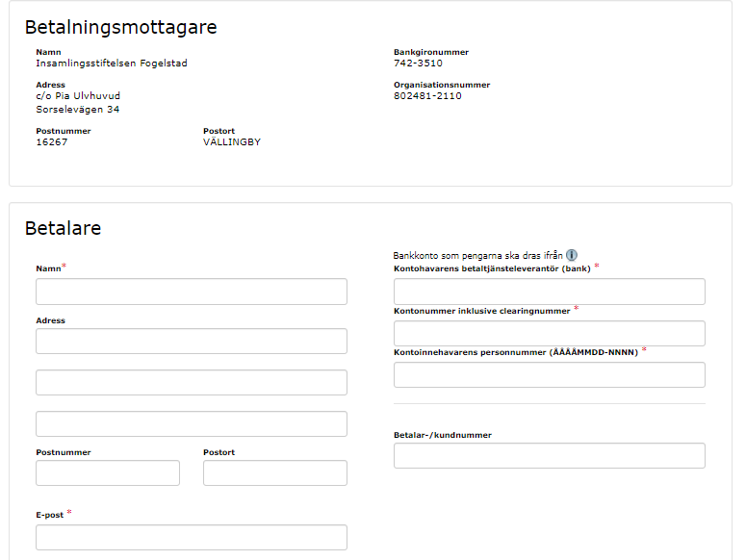
Task: Select the Organisationsnummer value 802481-2110
Action: (x=427, y=96)
